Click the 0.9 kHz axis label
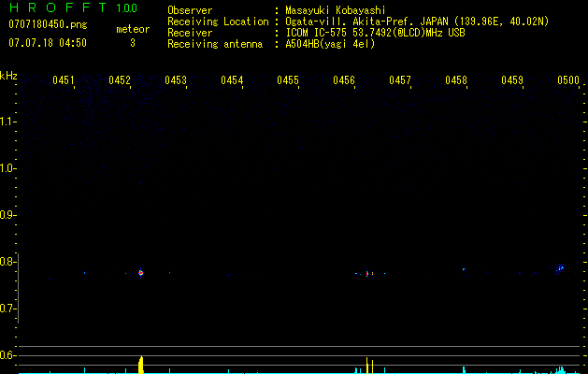Viewport: 588px width, 374px height. coord(7,215)
